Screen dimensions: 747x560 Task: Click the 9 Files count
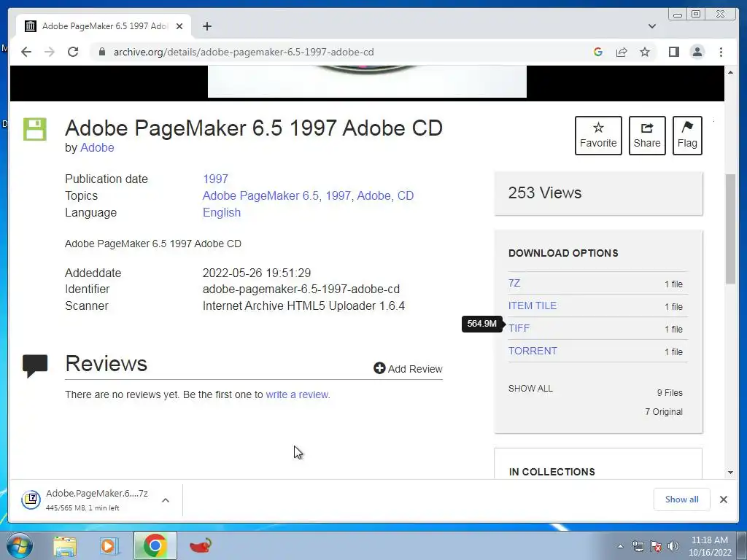point(670,393)
